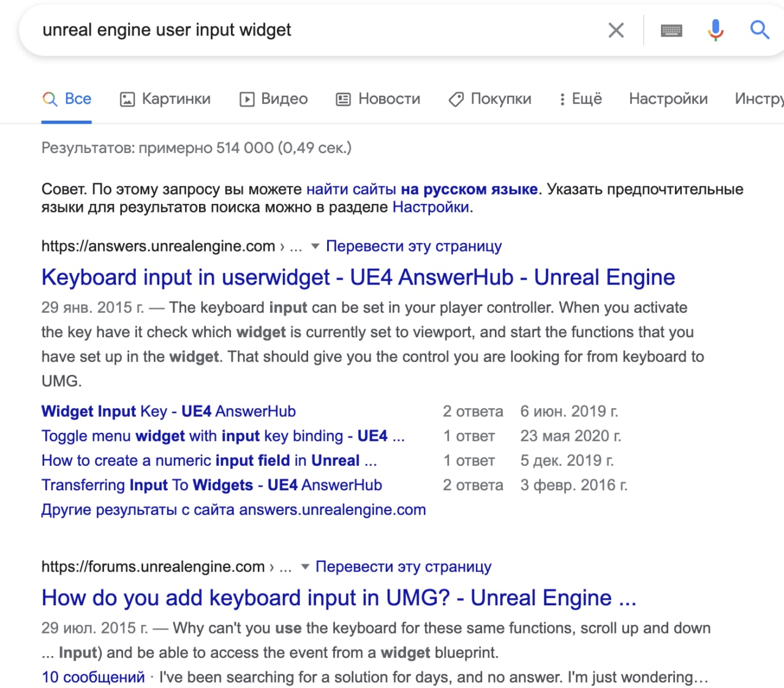Click the '5 дек. 2019 г.' date cell

click(x=567, y=460)
